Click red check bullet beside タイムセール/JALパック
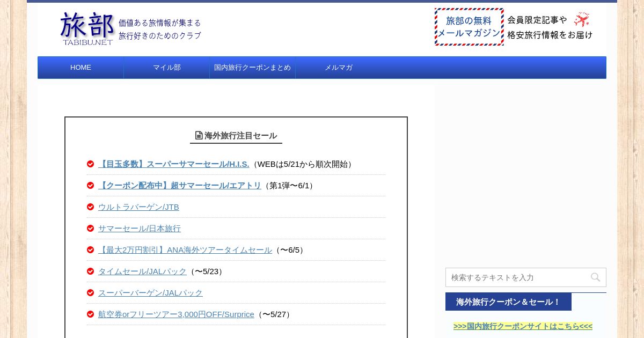 (x=90, y=271)
